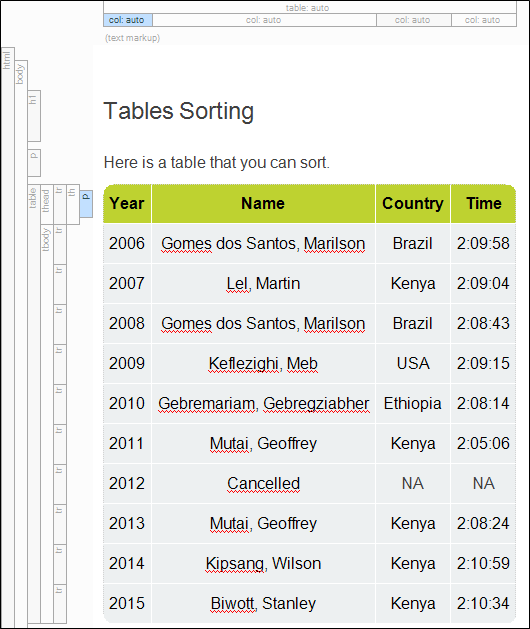Sort by the Country column header
Image resolution: width=530 pixels, height=629 pixels.
413,203
